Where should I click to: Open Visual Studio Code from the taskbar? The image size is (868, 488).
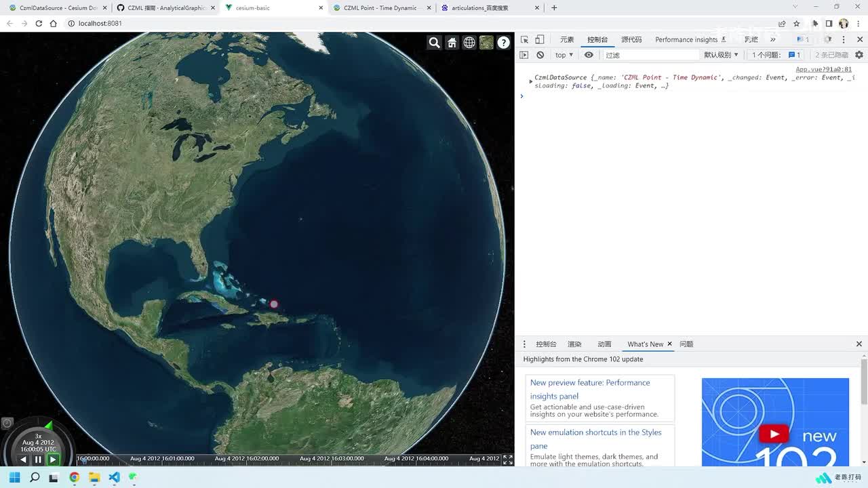coord(114,478)
